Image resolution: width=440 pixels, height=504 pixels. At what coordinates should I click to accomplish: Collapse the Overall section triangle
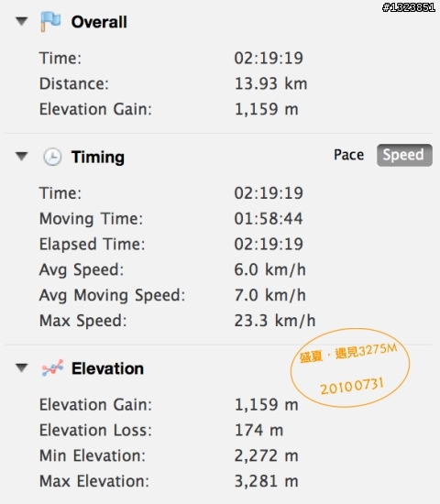click(22, 21)
